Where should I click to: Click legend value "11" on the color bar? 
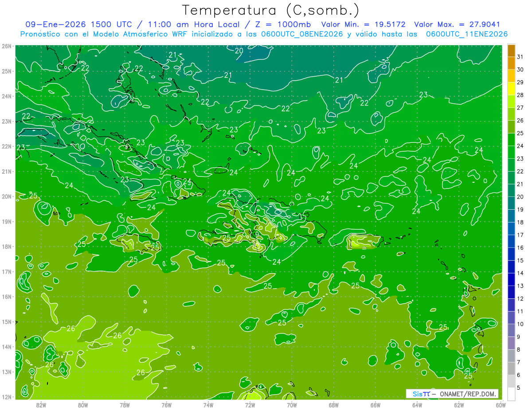coord(520,311)
